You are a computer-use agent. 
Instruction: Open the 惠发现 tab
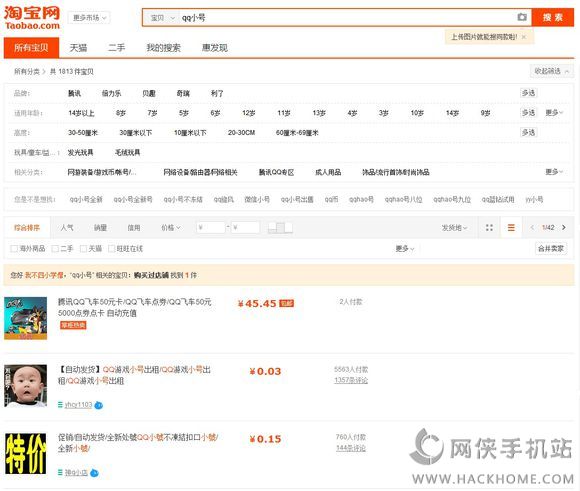(x=215, y=48)
